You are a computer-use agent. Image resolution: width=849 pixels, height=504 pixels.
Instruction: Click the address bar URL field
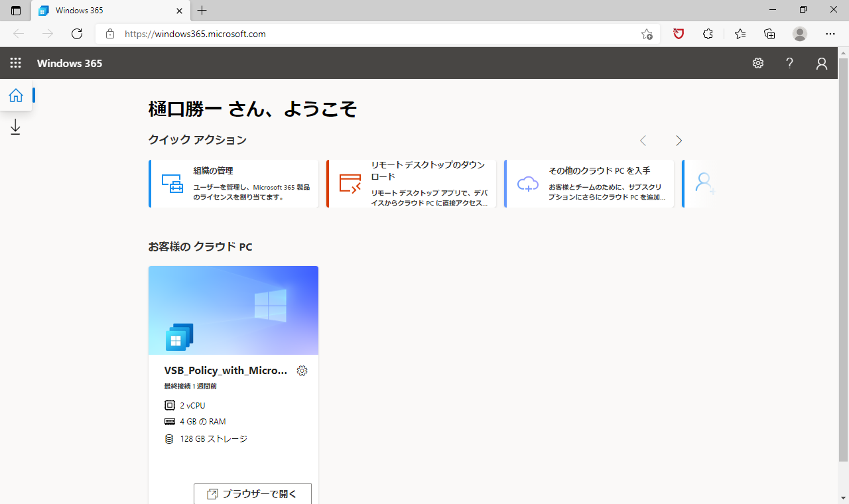(x=378, y=34)
